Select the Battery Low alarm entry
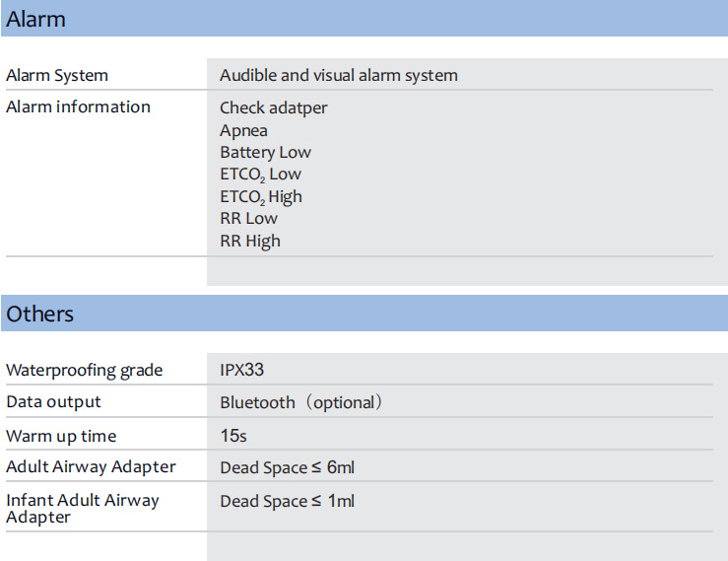This screenshot has height=561, width=728. pos(266,153)
